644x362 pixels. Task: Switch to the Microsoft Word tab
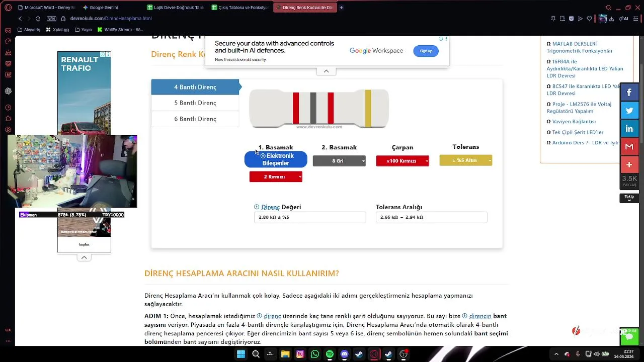click(x=46, y=8)
